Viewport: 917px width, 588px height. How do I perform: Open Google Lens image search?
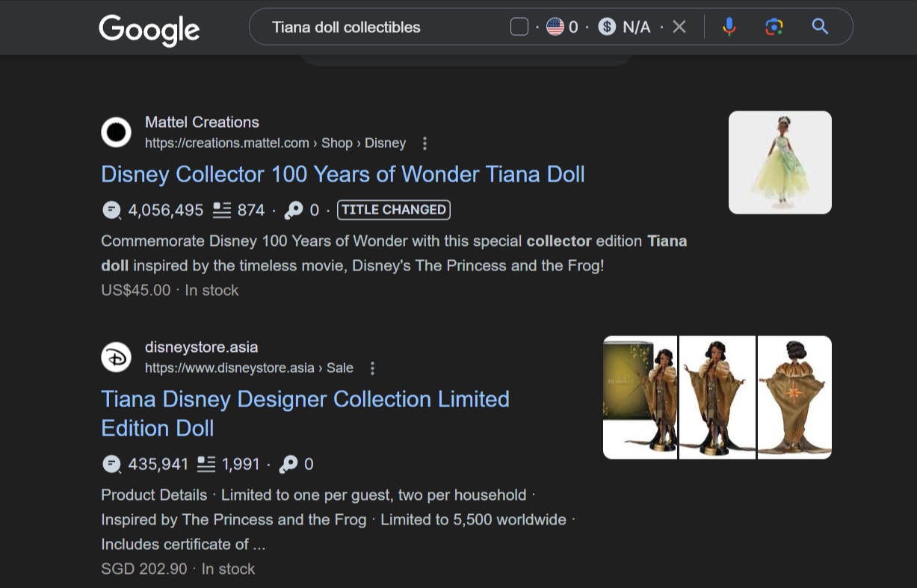tap(774, 27)
